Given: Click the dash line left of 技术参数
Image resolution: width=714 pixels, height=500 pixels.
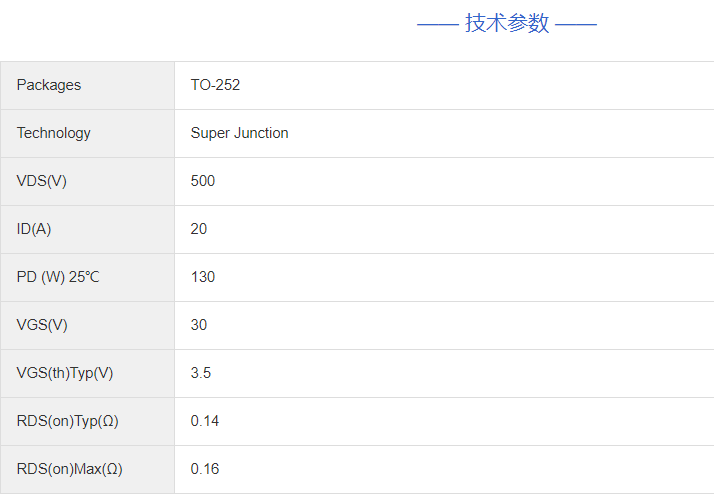Looking at the screenshot, I should 437,24.
